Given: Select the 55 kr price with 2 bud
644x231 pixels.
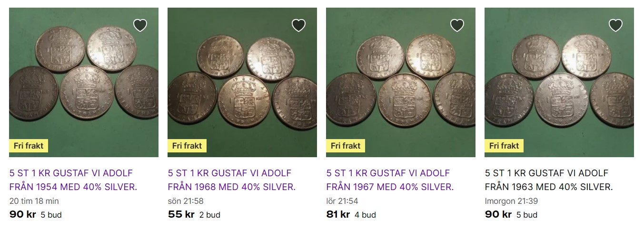Looking at the screenshot, I should coord(181,214).
